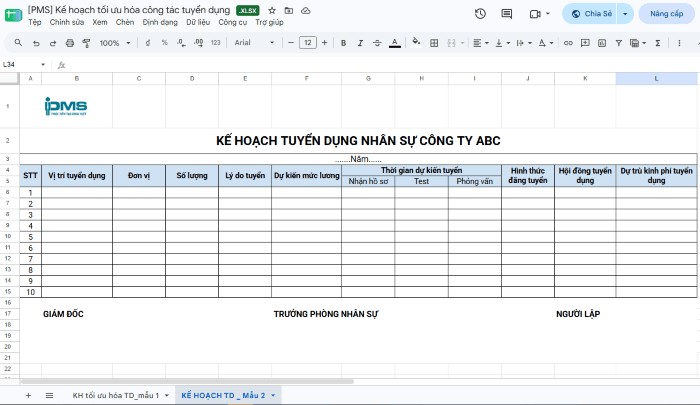
Task: Open the Arial font dropdown
Action: [x=254, y=43]
